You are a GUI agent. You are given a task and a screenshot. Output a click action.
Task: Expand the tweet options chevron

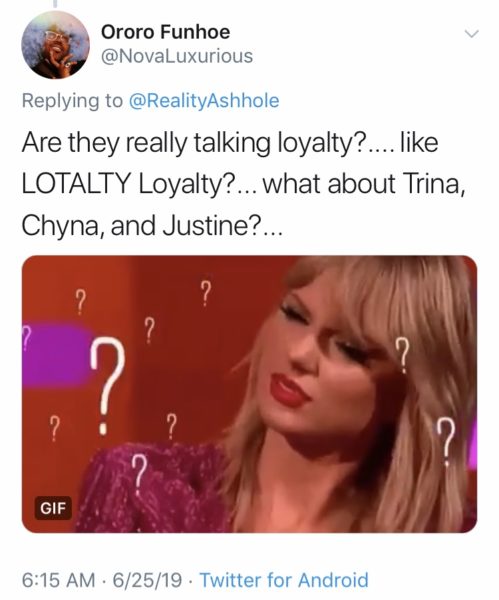click(x=471, y=34)
